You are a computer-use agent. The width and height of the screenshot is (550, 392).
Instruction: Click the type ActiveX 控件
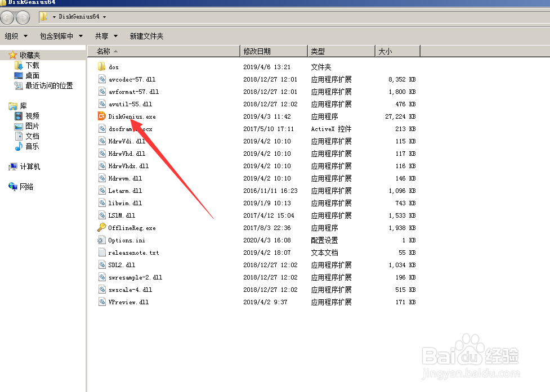point(331,129)
